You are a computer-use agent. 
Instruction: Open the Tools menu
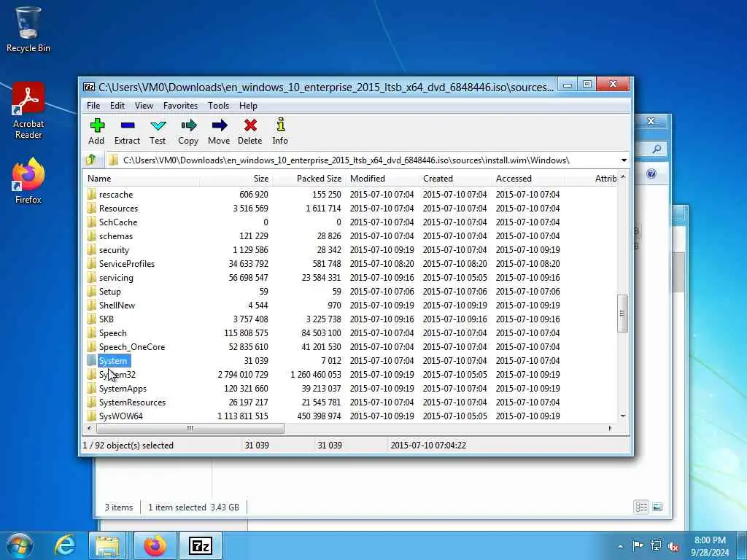219,106
